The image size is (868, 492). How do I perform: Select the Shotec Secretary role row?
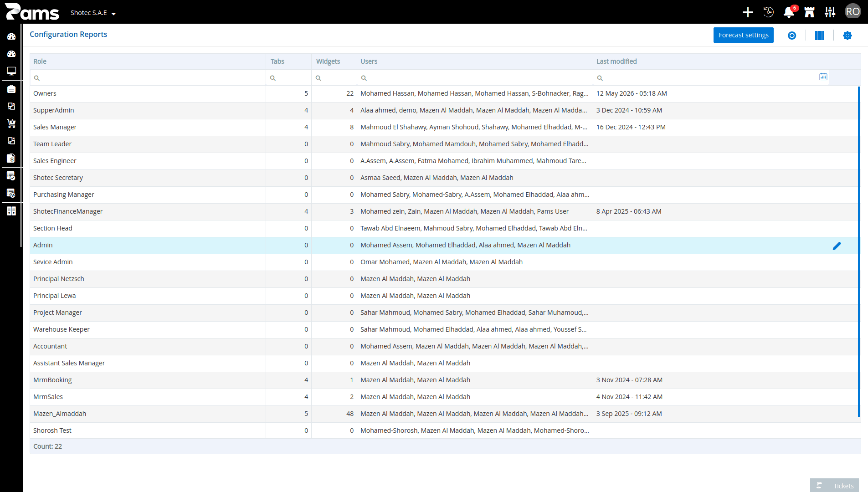tap(445, 178)
